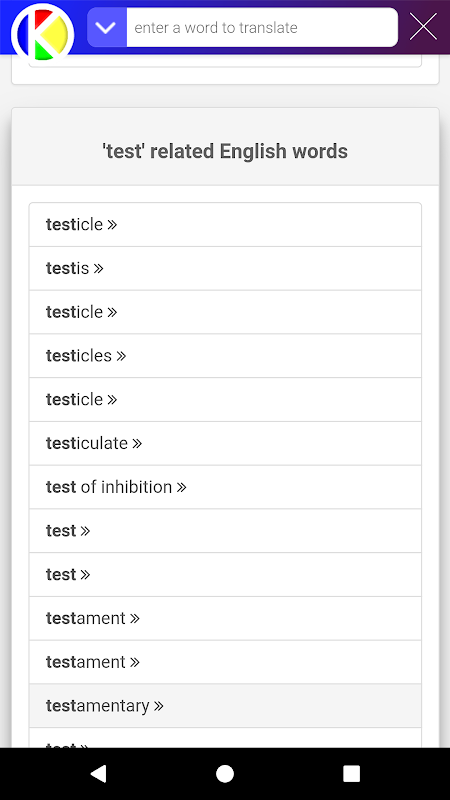Tap the arrow after 'test of inhibition'
This screenshot has height=800, width=450.
coord(181,487)
